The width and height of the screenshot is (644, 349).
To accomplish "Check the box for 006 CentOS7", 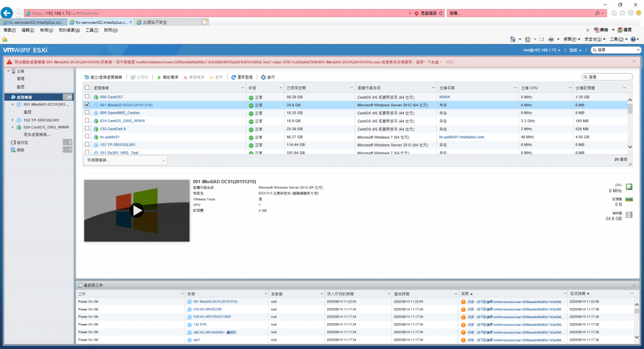I will click(87, 97).
